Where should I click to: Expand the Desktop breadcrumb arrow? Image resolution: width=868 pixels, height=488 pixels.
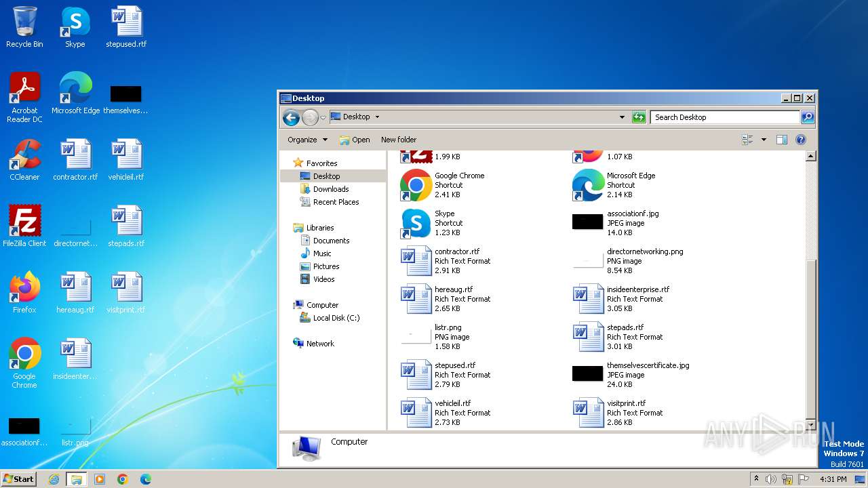377,117
